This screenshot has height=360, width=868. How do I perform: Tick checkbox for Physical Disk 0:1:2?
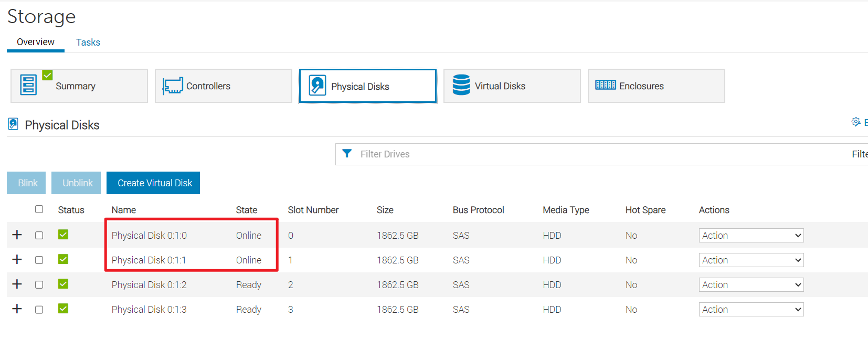pos(39,284)
